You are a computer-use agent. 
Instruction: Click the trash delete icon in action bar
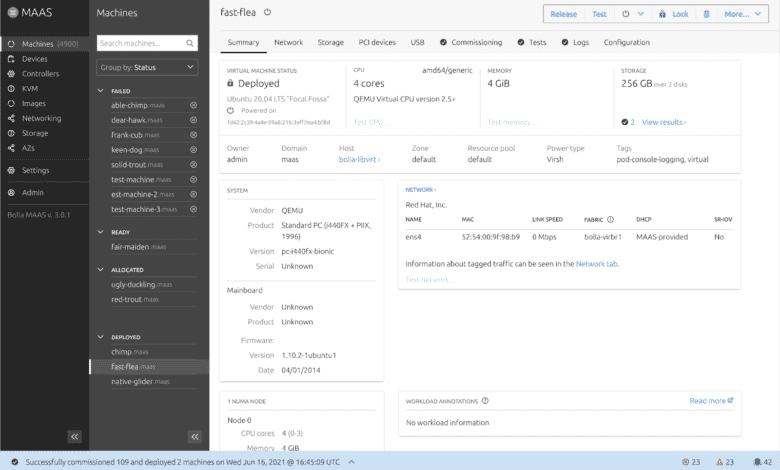pos(706,14)
